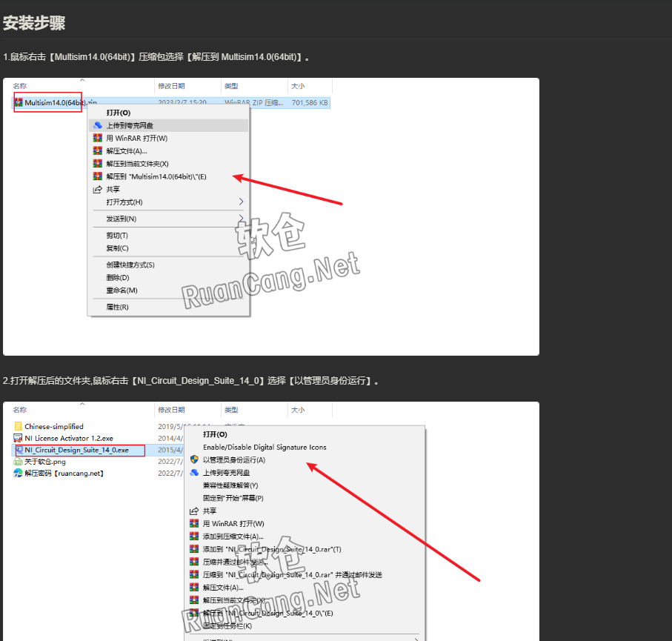Click WinRAR icon beside 用 WinRAR 打开(W) in Multisim zip menu

tap(98, 138)
